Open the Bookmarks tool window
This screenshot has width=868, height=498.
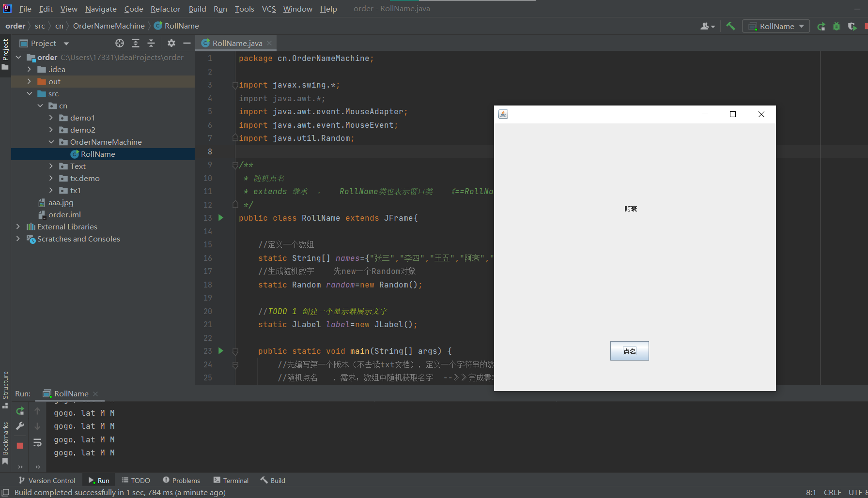(5, 440)
